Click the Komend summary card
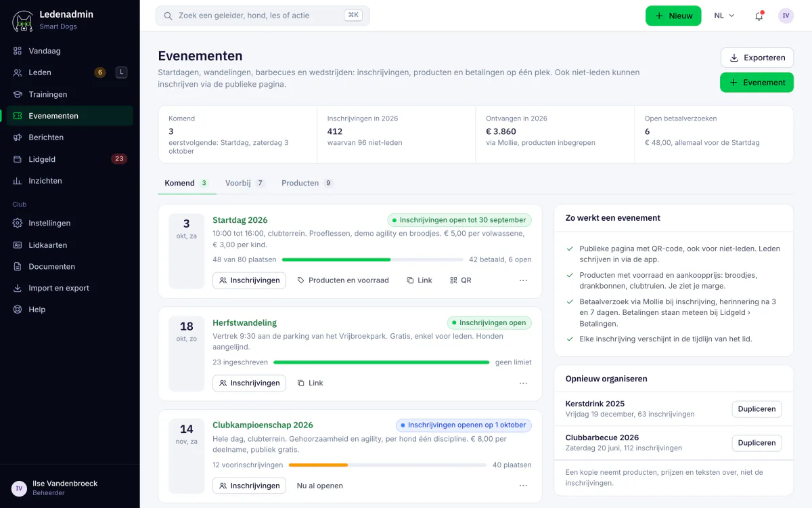 coord(238,134)
